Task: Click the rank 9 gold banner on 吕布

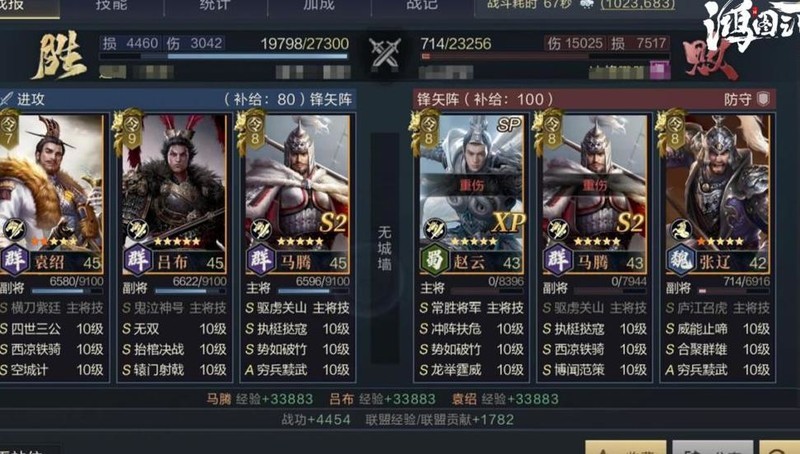Action: [x=132, y=130]
